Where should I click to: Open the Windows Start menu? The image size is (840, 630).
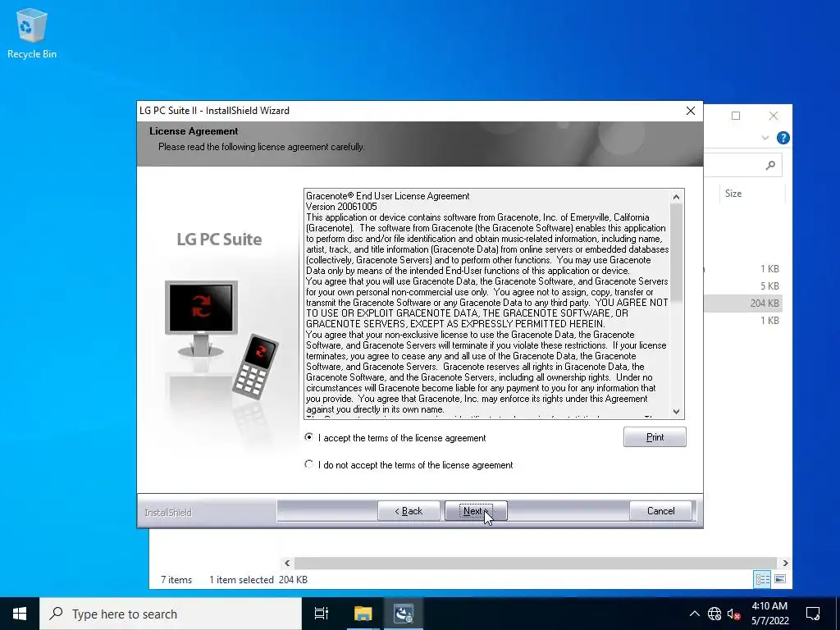pos(20,614)
